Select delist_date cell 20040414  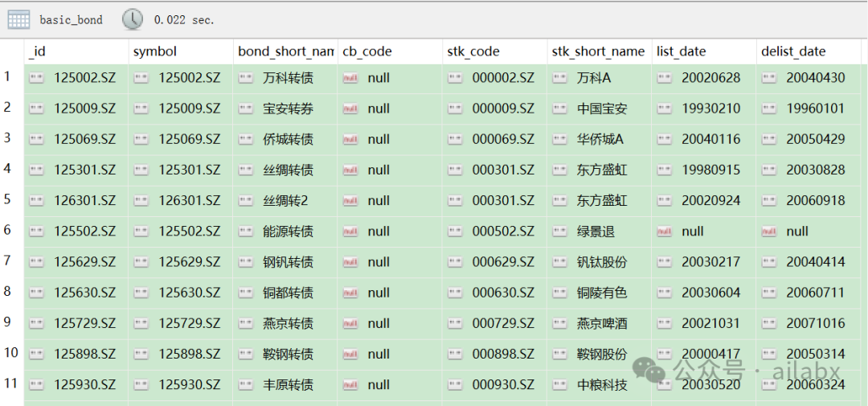tap(809, 262)
